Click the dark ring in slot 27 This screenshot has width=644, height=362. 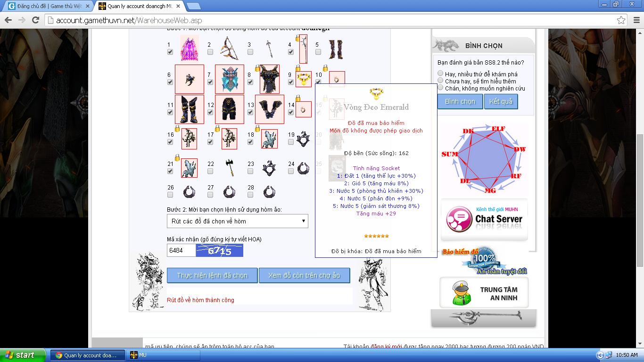(229, 191)
